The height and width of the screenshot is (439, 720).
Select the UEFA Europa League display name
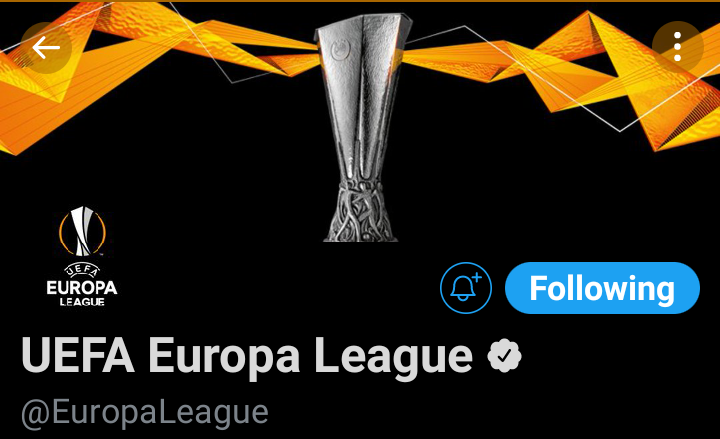click(247, 356)
